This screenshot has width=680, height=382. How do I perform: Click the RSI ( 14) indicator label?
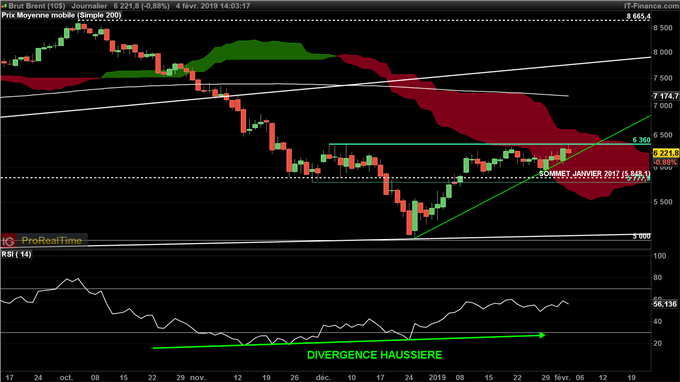click(x=16, y=254)
